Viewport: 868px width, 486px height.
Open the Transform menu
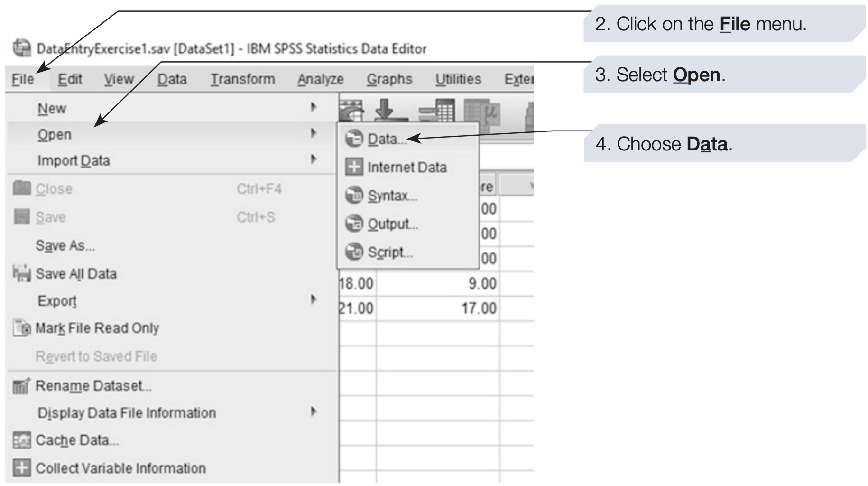(242, 79)
